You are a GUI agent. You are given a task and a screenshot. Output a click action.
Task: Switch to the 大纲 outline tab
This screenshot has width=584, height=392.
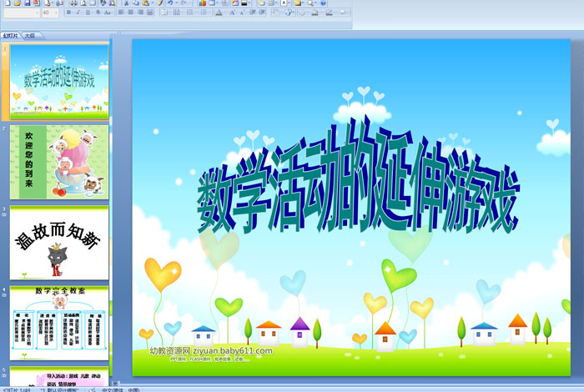tap(30, 36)
